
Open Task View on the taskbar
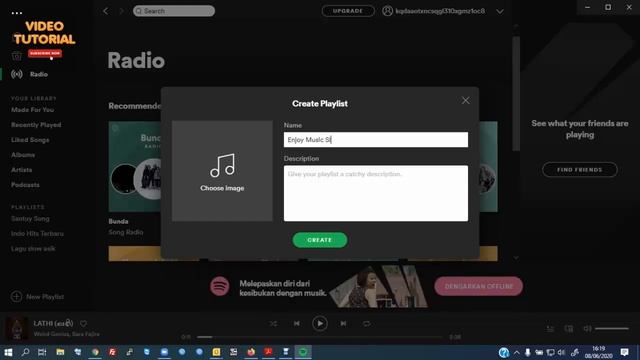click(42, 352)
